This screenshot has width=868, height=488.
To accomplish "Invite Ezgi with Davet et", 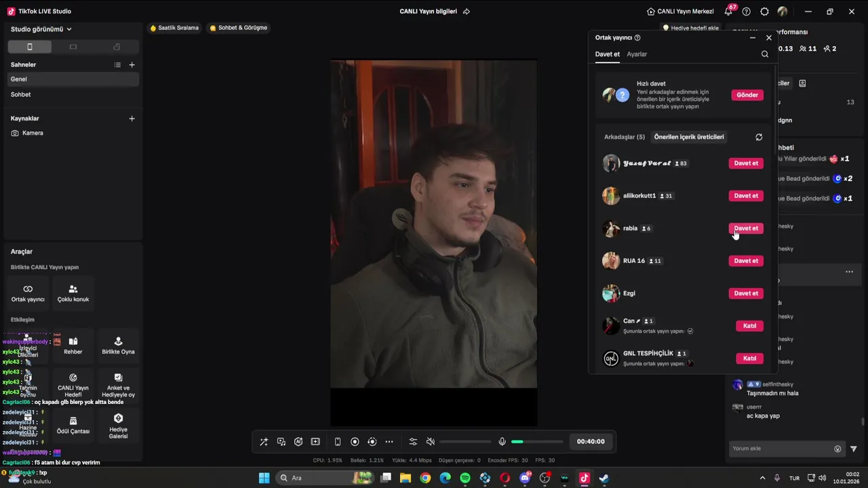I will coord(746,293).
